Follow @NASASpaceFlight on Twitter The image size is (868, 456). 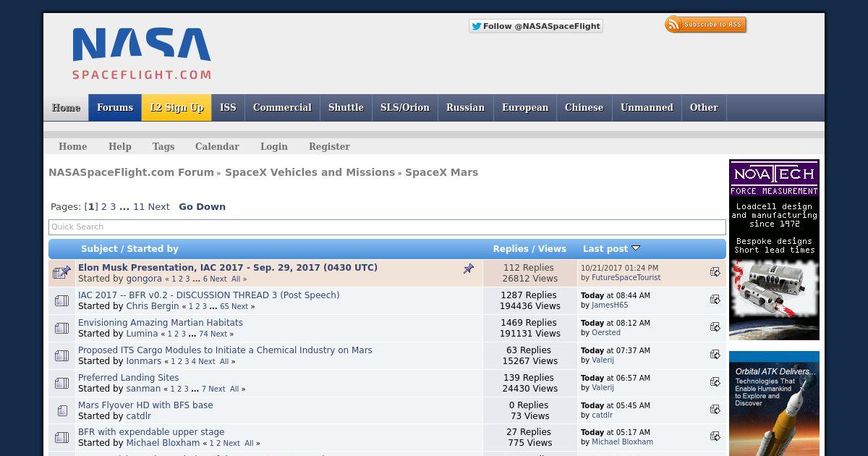pos(535,26)
